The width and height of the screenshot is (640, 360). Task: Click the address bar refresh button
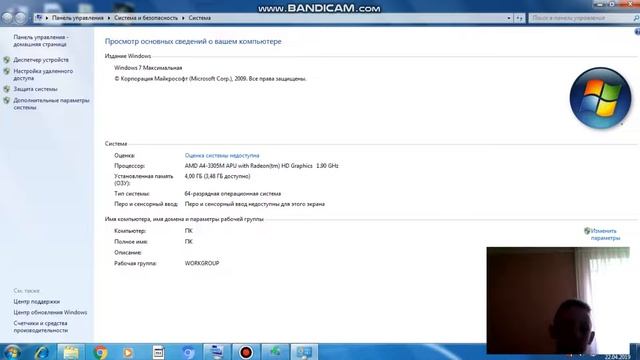(x=519, y=18)
